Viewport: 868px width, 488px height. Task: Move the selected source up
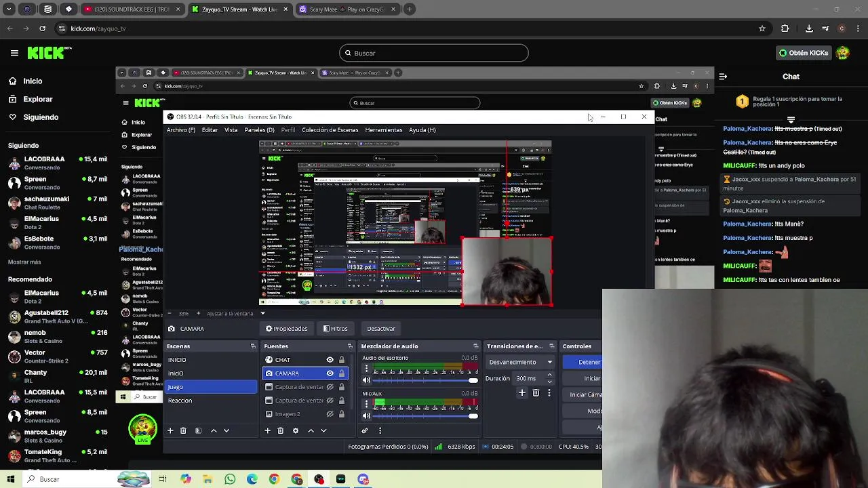click(311, 430)
